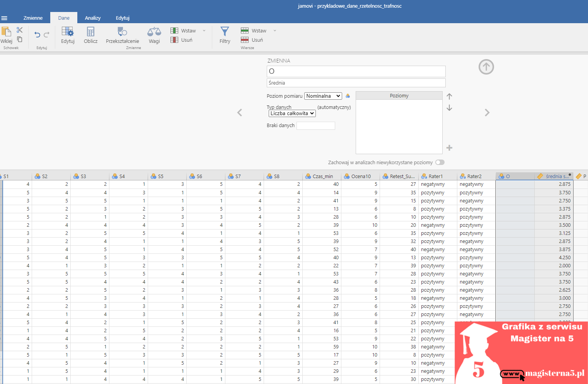Viewport: 588px width, 384px height.
Task: Switch to the Analizy tab
Action: coord(93,18)
